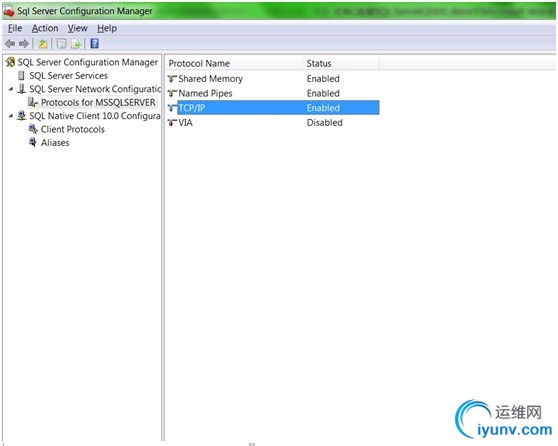Select SQL Server Configuration Manager root node

click(x=88, y=62)
